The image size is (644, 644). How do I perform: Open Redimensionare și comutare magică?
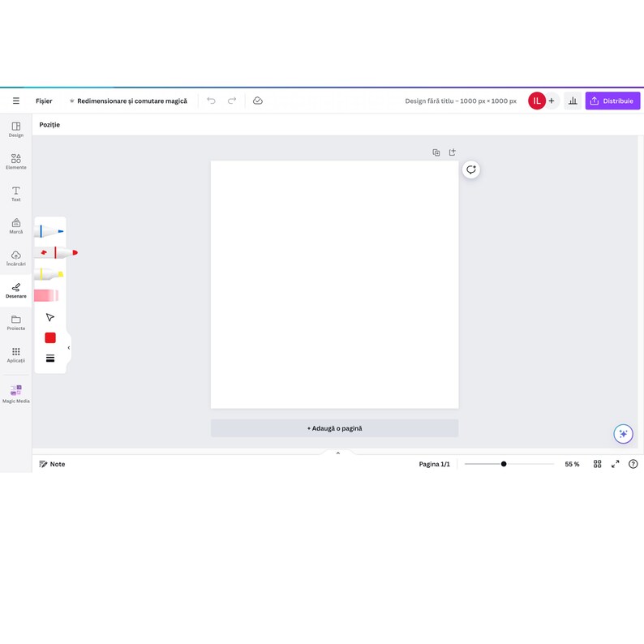[x=128, y=101]
